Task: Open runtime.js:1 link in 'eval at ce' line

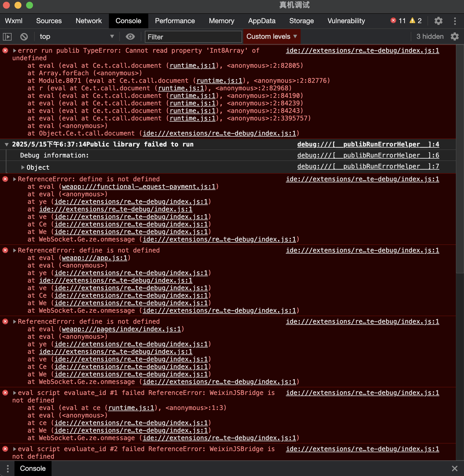Action: coord(131,408)
